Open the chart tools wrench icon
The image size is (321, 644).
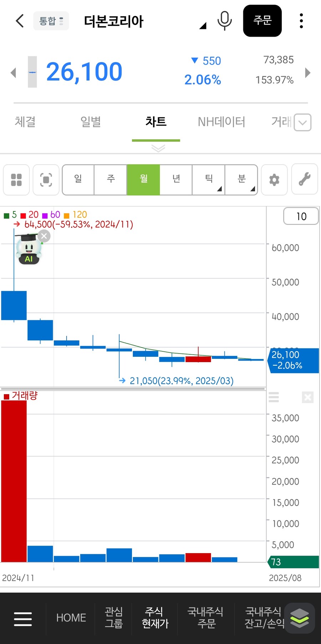point(305,179)
